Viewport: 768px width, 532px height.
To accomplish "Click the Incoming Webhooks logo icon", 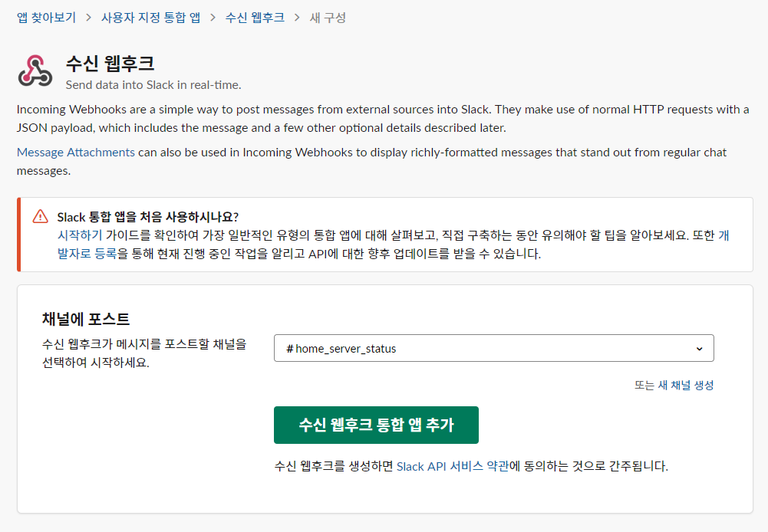I will click(x=35, y=71).
